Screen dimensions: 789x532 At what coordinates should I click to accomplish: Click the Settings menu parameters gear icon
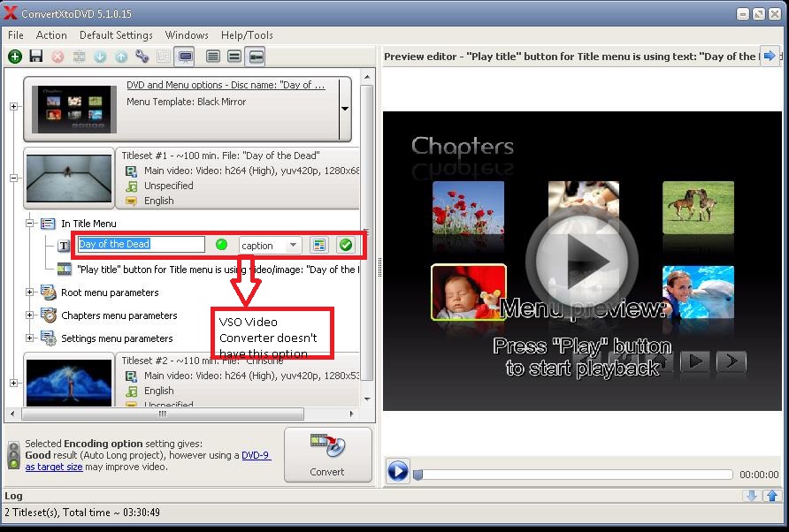tap(49, 338)
